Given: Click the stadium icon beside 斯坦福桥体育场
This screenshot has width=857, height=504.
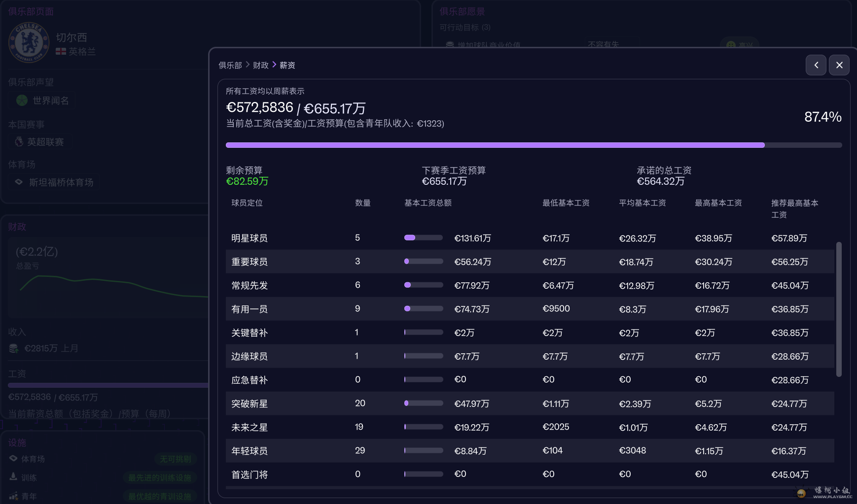Looking at the screenshot, I should tap(18, 182).
